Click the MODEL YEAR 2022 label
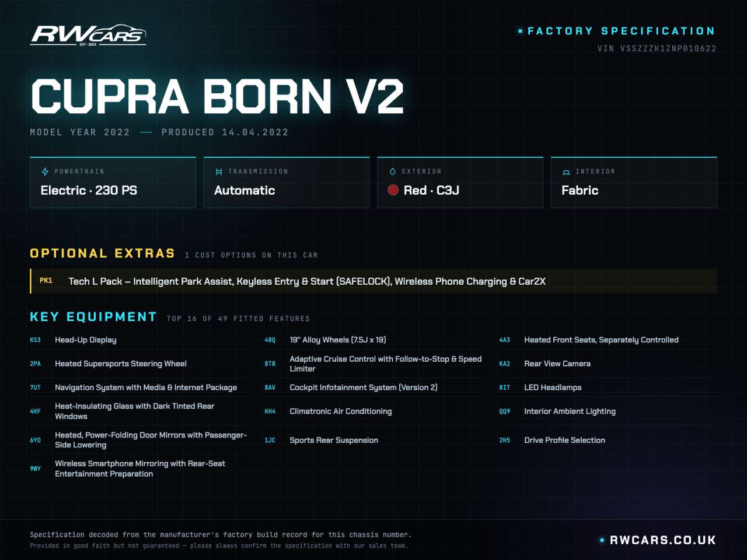 tap(80, 132)
